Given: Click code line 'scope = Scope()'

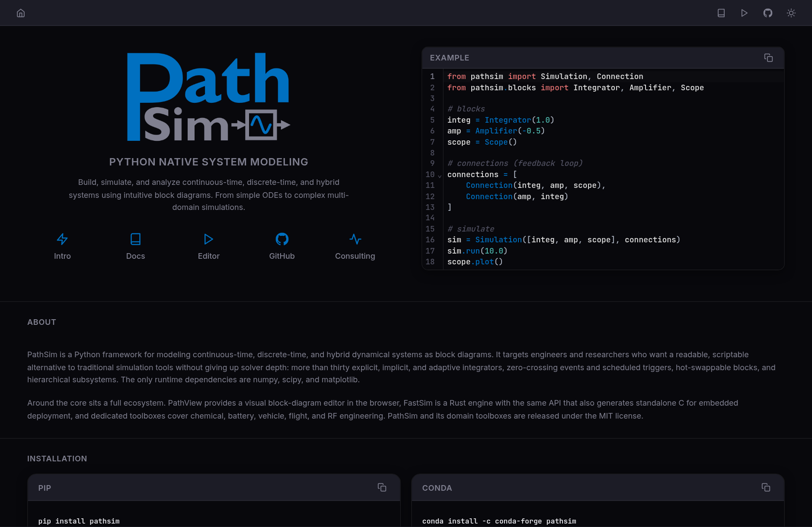Looking at the screenshot, I should (x=482, y=142).
